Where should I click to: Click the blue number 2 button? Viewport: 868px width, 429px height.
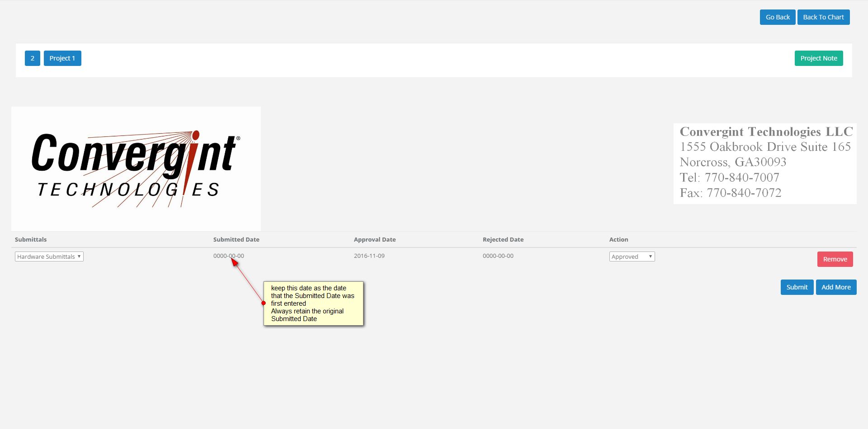(x=33, y=58)
